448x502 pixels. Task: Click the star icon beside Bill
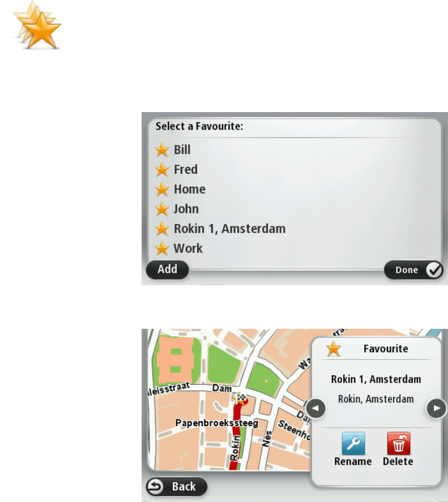click(x=162, y=150)
